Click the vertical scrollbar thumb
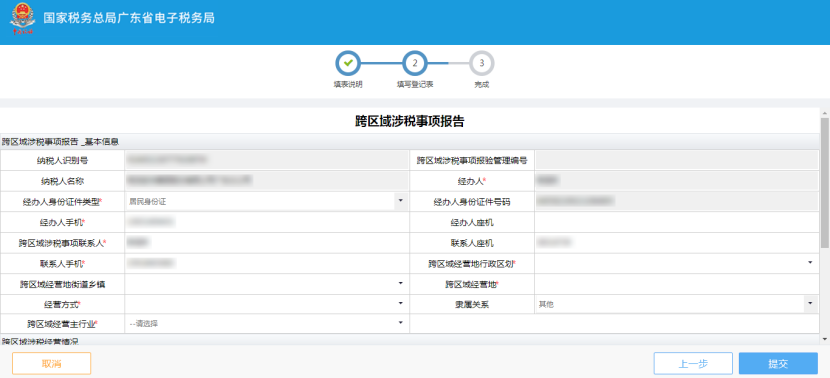 (825, 183)
